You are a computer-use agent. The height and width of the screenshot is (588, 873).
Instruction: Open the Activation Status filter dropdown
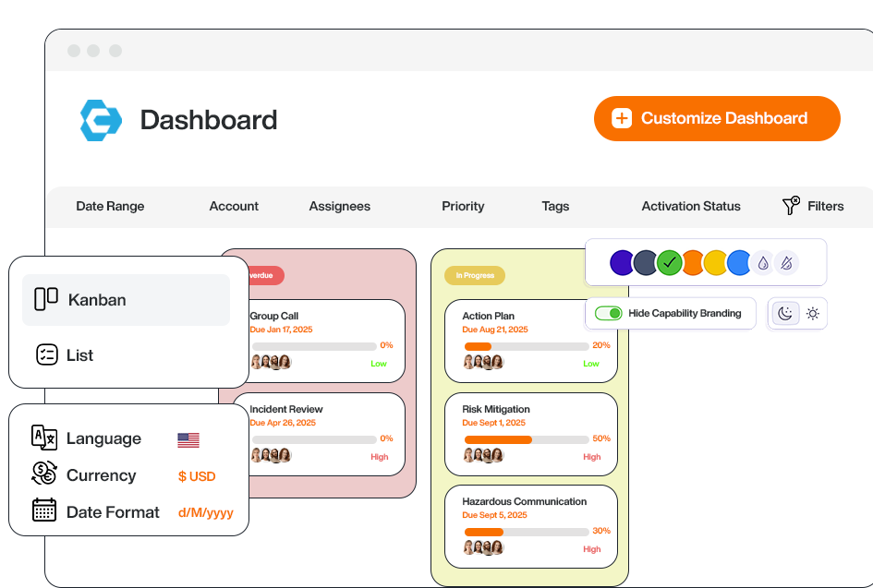[x=691, y=206]
